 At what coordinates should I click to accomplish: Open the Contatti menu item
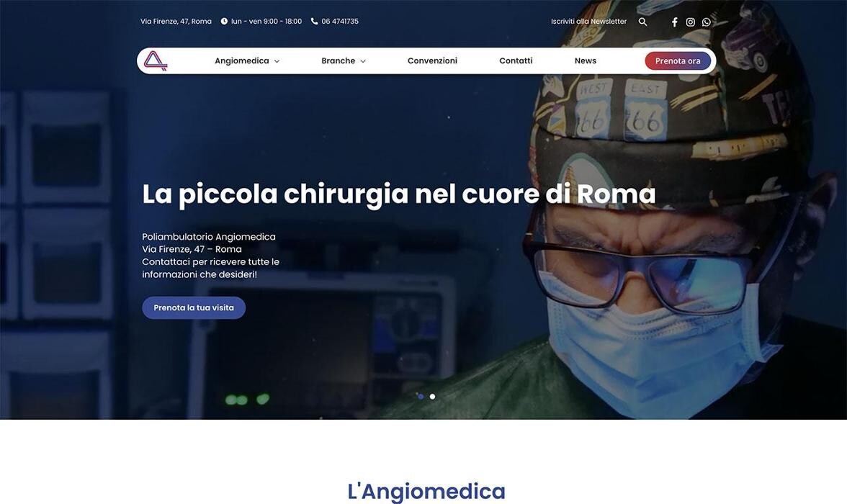pos(516,60)
